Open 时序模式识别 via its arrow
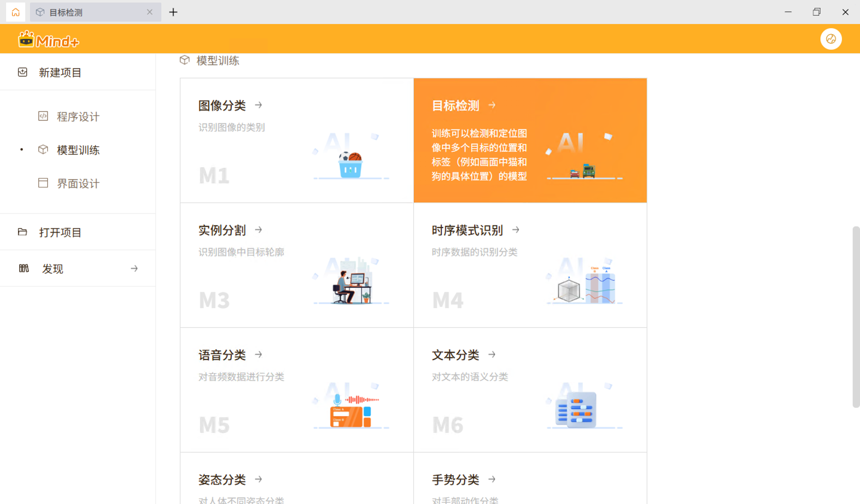This screenshot has width=860, height=504. pos(516,230)
